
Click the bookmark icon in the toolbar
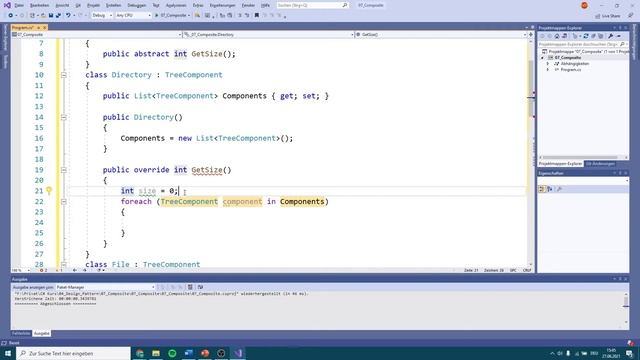[257, 16]
